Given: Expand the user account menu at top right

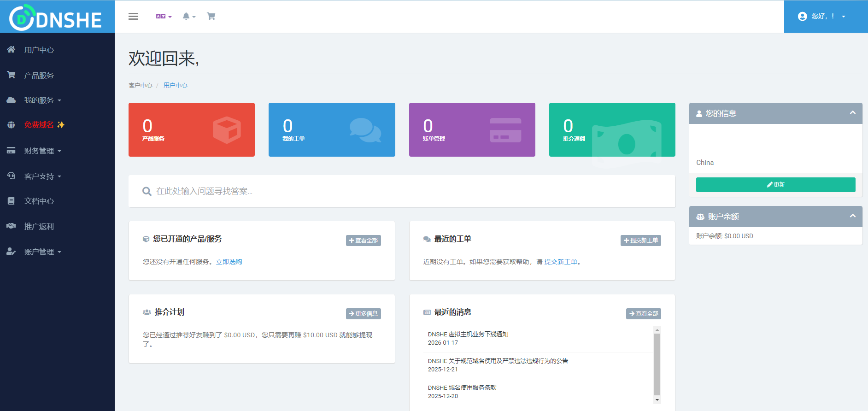Looking at the screenshot, I should click(x=821, y=17).
